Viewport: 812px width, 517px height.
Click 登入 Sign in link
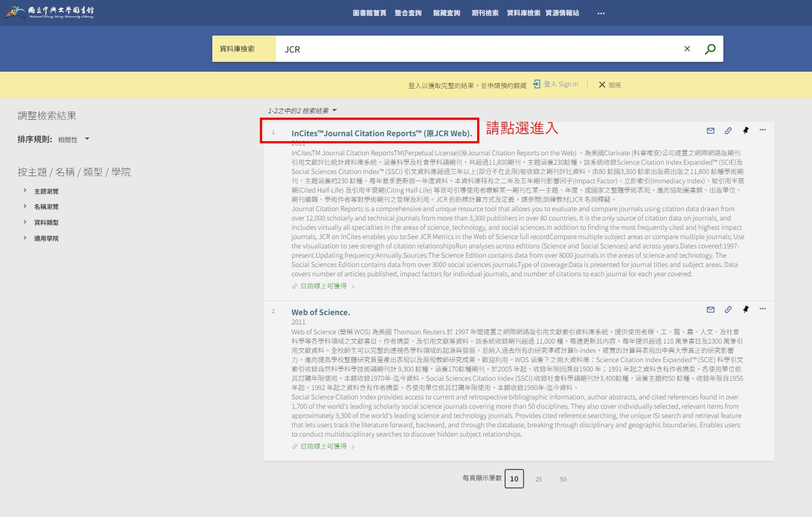point(561,84)
